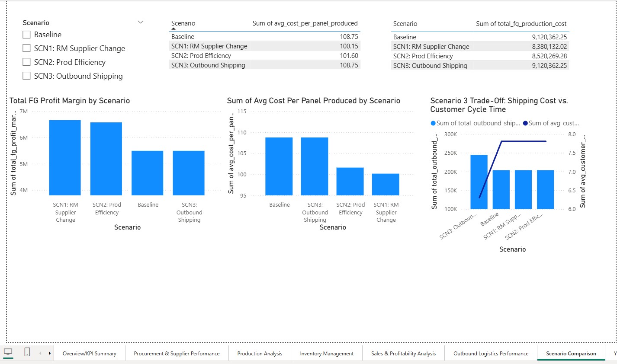
Task: Select the Scenario Comparison tab
Action: [571, 353]
